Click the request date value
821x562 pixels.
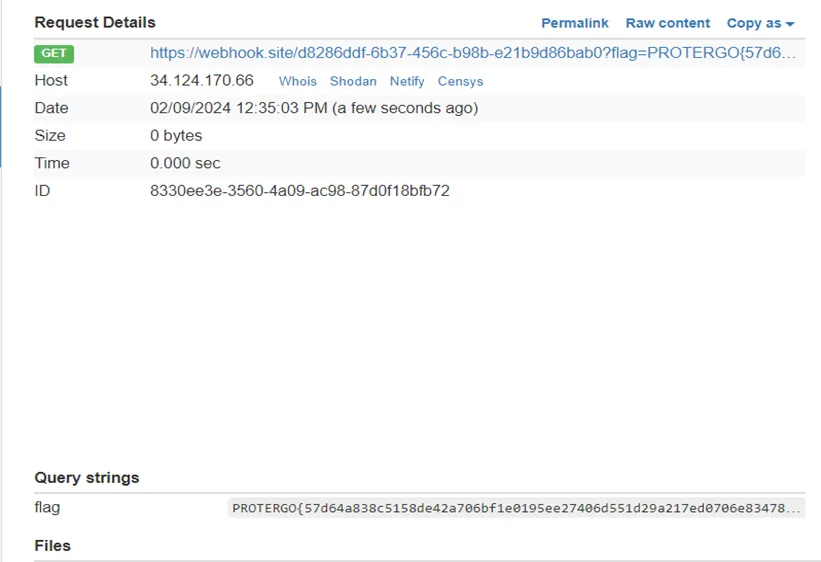(314, 108)
